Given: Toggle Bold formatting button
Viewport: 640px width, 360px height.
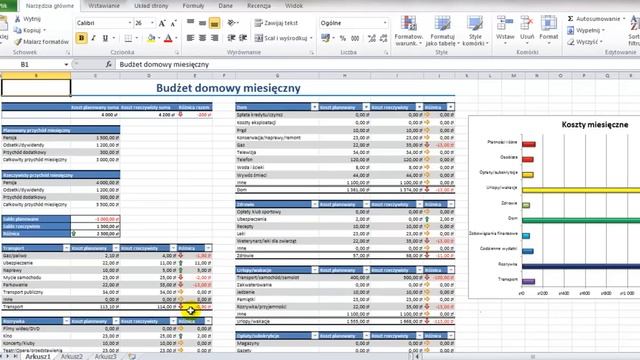Looking at the screenshot, I should [81, 38].
